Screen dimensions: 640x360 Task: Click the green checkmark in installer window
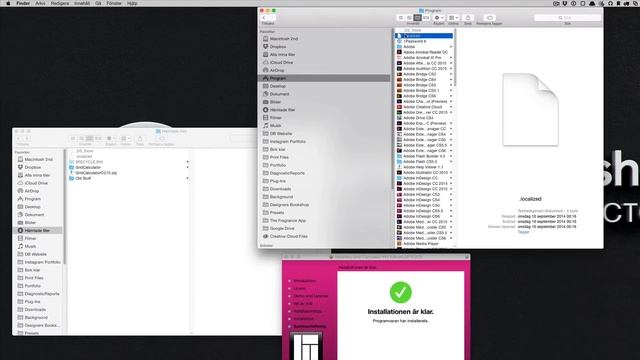click(x=400, y=292)
